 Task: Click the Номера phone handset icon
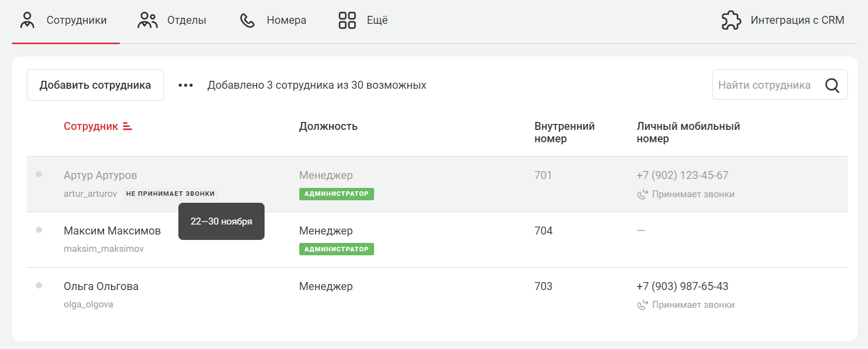247,20
